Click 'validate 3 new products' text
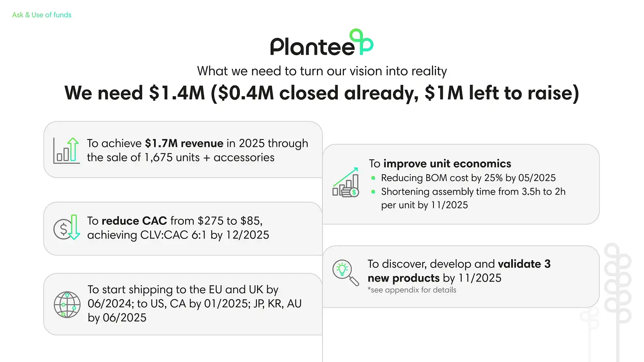This screenshot has width=644, height=362. point(459,271)
